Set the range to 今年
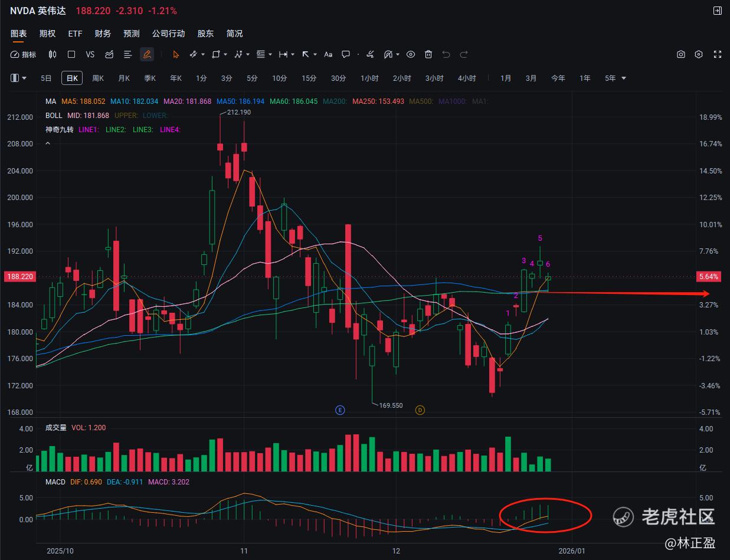This screenshot has height=560, width=730. point(558,78)
